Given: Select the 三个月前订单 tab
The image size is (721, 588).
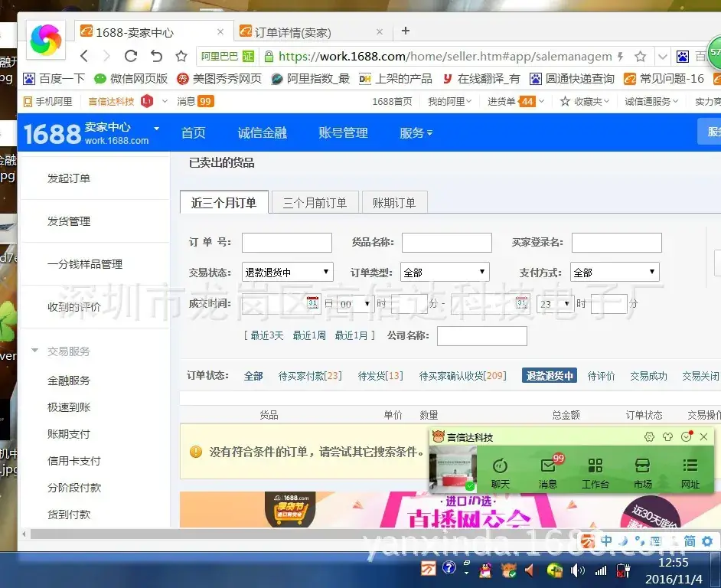Looking at the screenshot, I should point(315,203).
